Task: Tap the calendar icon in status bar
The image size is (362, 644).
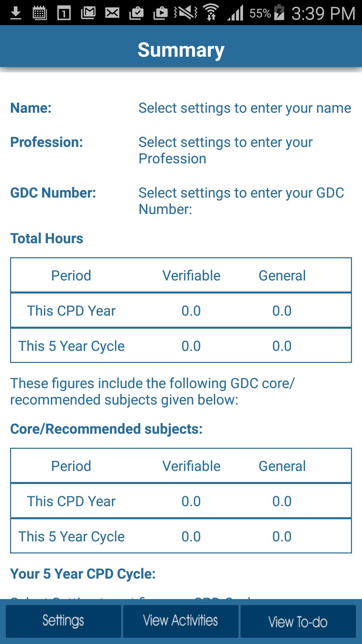Action: point(40,13)
